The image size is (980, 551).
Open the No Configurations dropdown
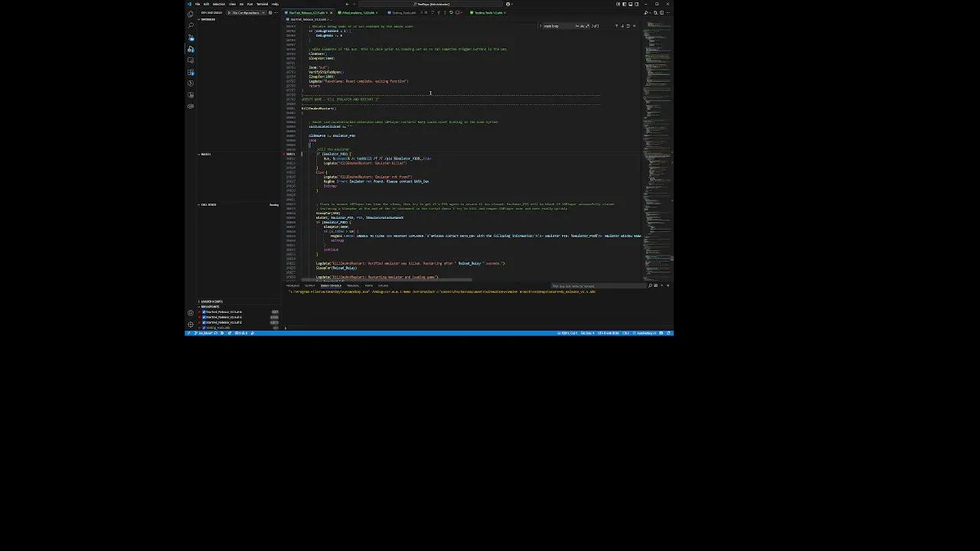(x=246, y=13)
